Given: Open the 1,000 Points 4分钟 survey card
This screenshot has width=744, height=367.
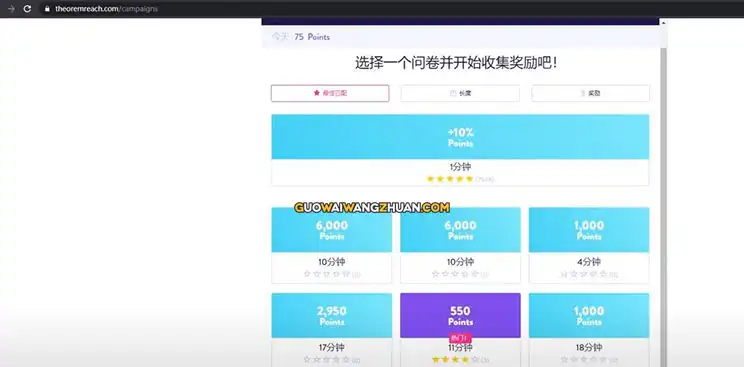Looking at the screenshot, I should tap(589, 245).
